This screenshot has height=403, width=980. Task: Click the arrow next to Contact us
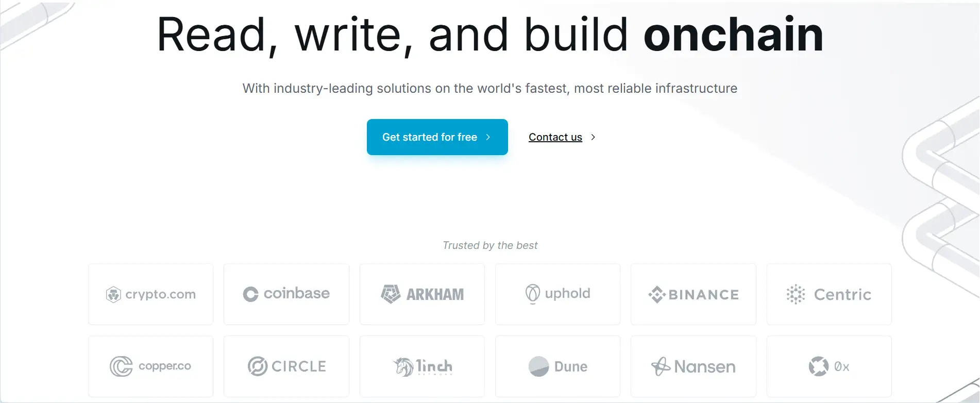pos(593,137)
